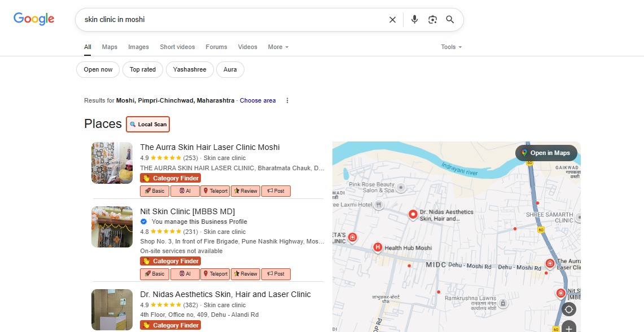Zoom in the map with plus button
Screen dimensions: 644x332
pyautogui.click(x=568, y=328)
